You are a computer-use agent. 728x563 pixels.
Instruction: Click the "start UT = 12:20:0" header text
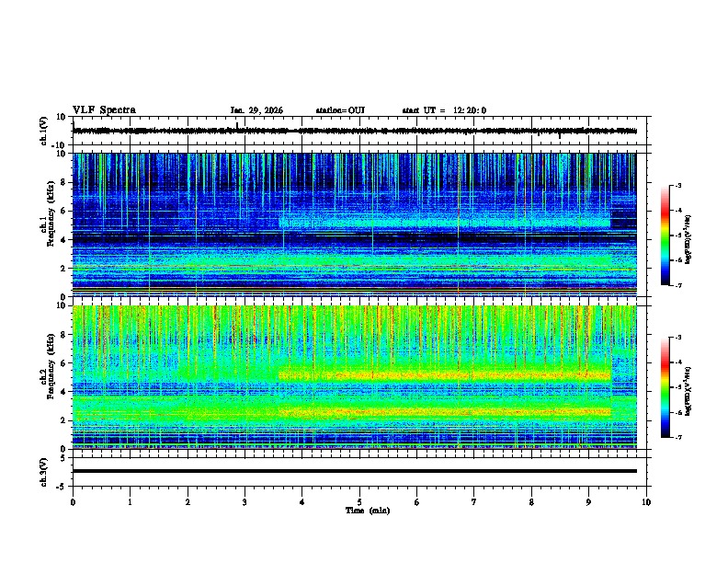click(x=444, y=110)
